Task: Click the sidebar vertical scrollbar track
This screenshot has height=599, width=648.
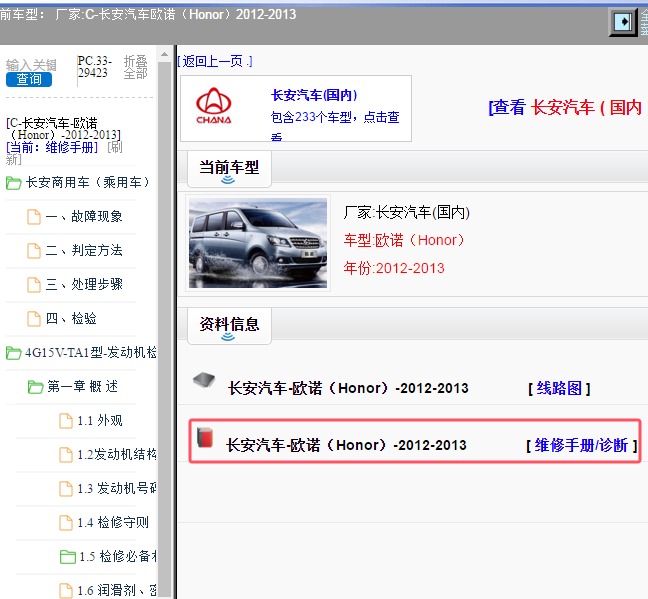Action: [x=164, y=330]
